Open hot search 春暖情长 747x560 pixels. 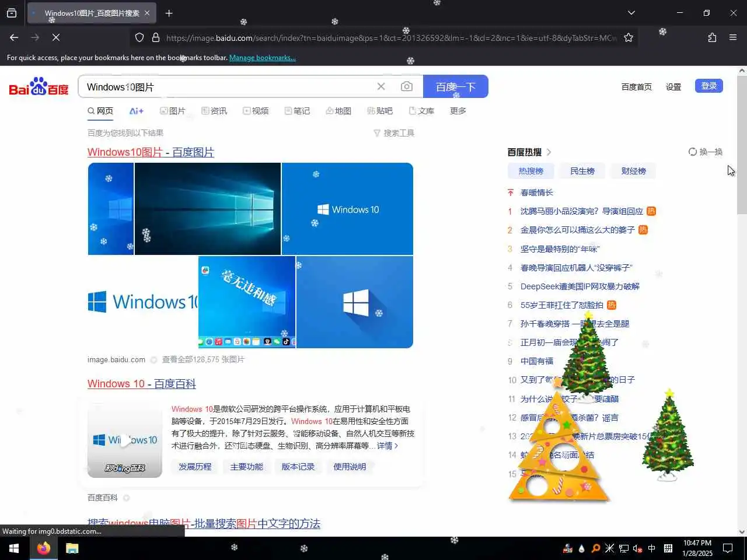[536, 192]
